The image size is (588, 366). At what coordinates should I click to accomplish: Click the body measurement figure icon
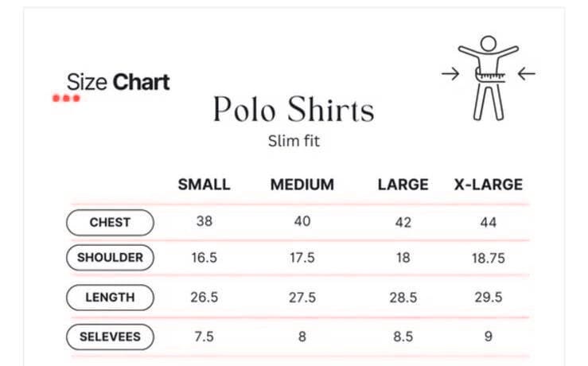[488, 78]
